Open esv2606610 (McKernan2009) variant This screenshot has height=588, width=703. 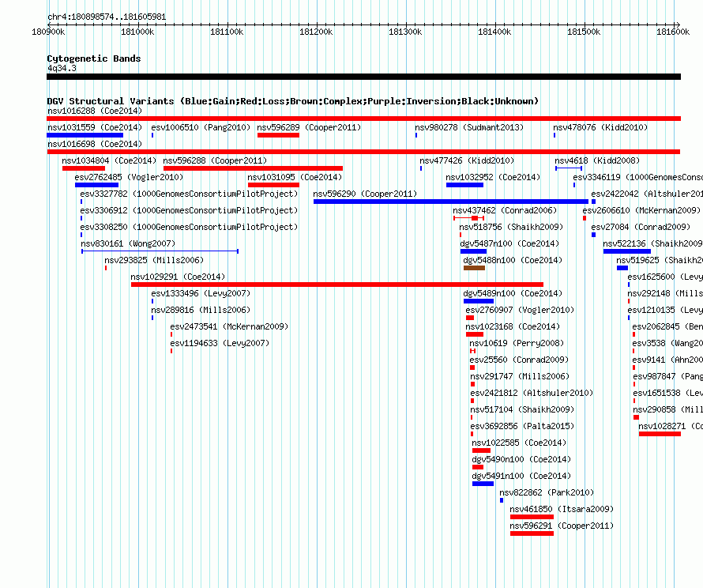coord(641,210)
